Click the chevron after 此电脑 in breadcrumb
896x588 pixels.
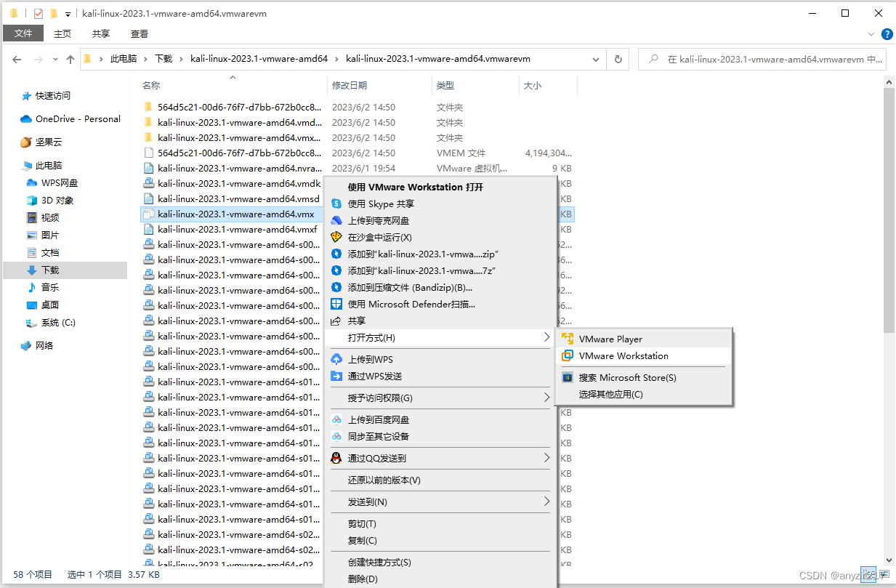click(145, 60)
